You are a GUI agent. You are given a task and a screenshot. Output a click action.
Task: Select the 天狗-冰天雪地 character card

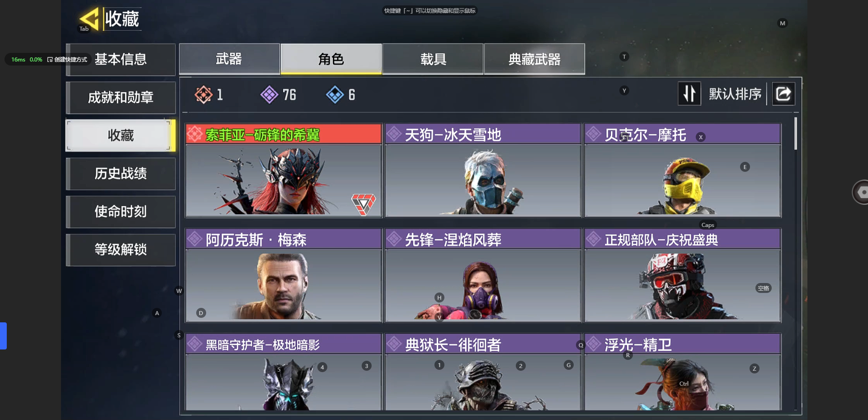[x=483, y=170]
